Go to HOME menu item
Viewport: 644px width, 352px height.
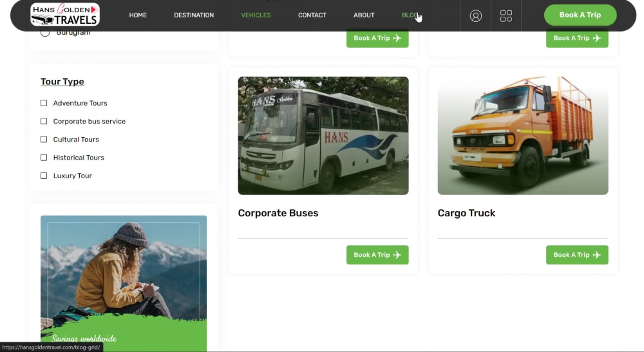click(x=138, y=15)
